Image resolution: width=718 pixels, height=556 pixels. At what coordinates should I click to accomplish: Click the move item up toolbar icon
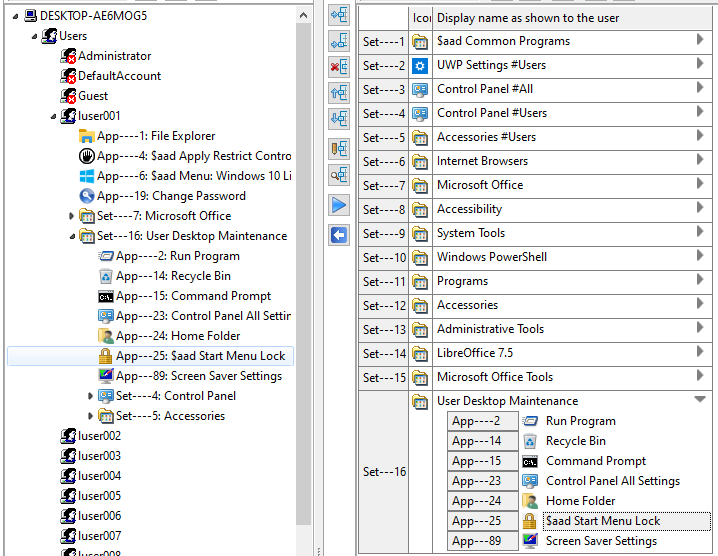[x=338, y=93]
